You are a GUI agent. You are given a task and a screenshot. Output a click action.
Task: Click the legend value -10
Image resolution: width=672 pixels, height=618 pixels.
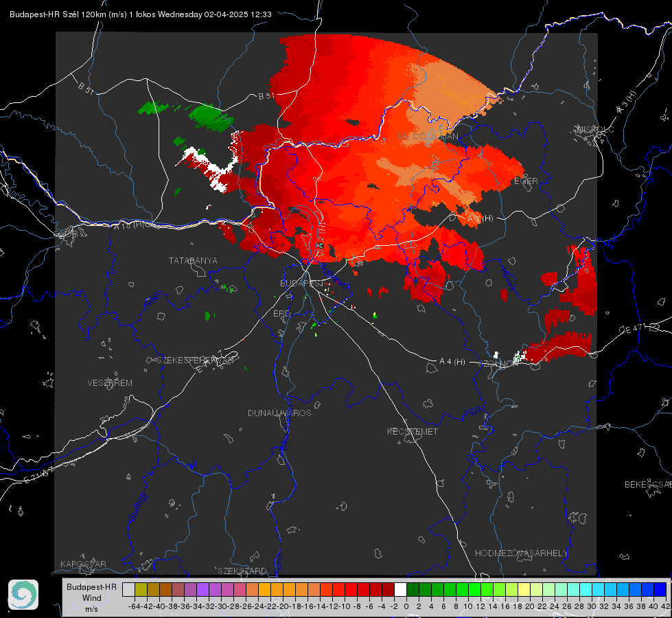click(x=345, y=606)
